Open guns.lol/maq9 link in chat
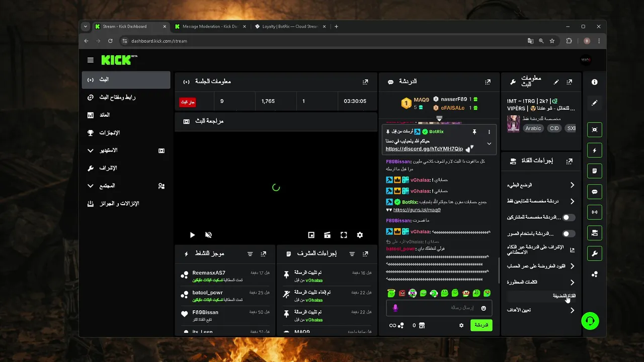Viewport: 644px width, 362px height. pyautogui.click(x=417, y=210)
